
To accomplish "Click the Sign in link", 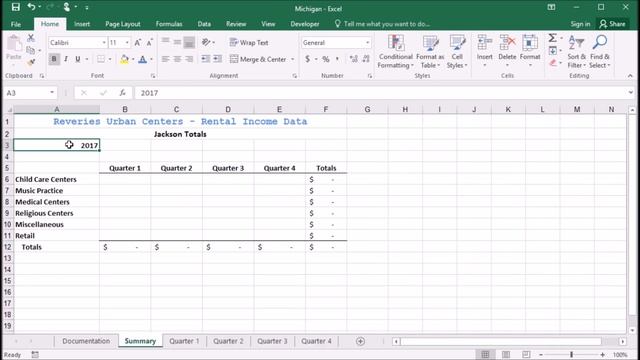I will tap(580, 24).
